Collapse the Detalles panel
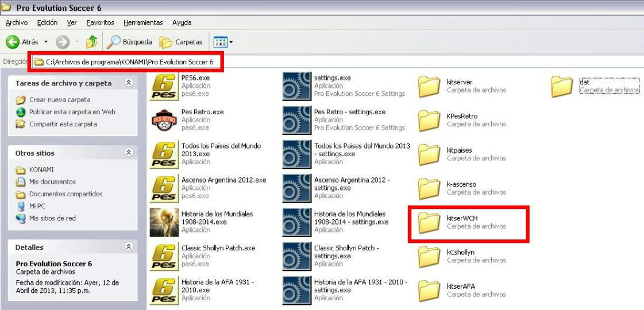Screen dimensions: 644x310 pyautogui.click(x=129, y=247)
